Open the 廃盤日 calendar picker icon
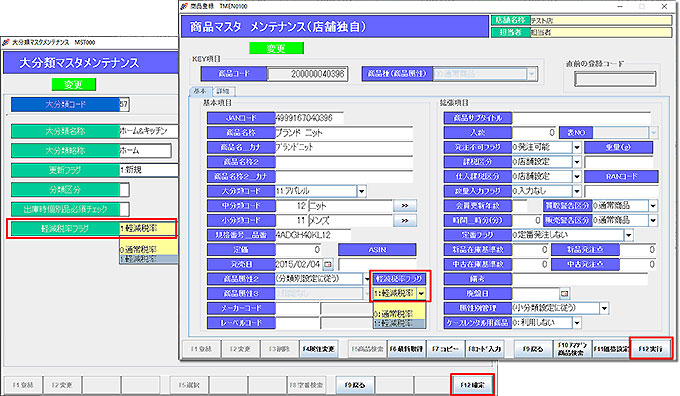 click(x=564, y=294)
